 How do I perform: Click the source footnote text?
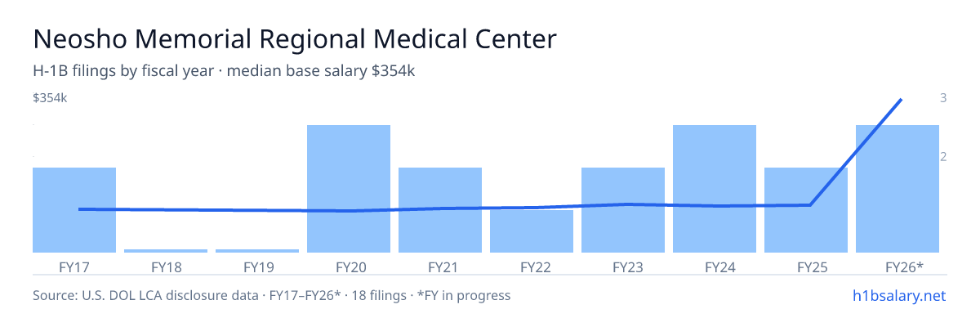click(x=272, y=295)
